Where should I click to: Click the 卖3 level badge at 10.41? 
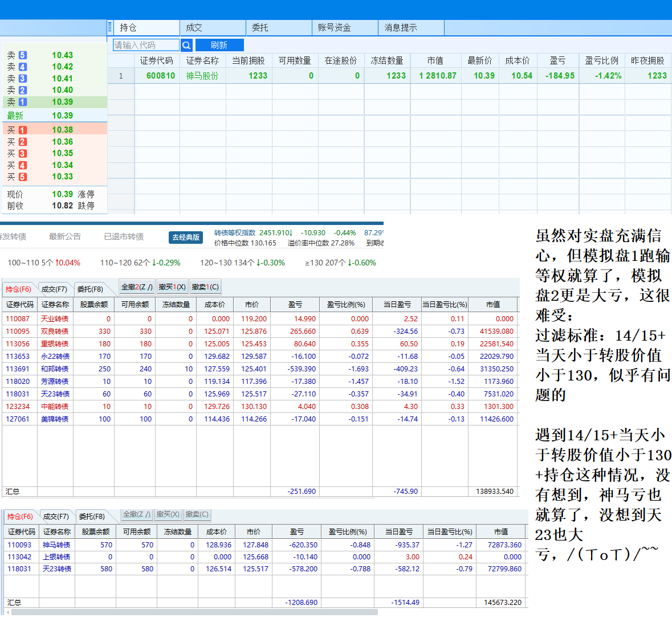(x=23, y=79)
